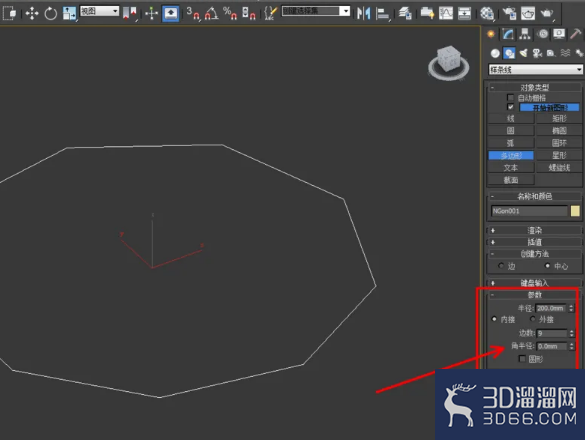Click the 线 shape button
The image size is (585, 440).
pyautogui.click(x=511, y=118)
